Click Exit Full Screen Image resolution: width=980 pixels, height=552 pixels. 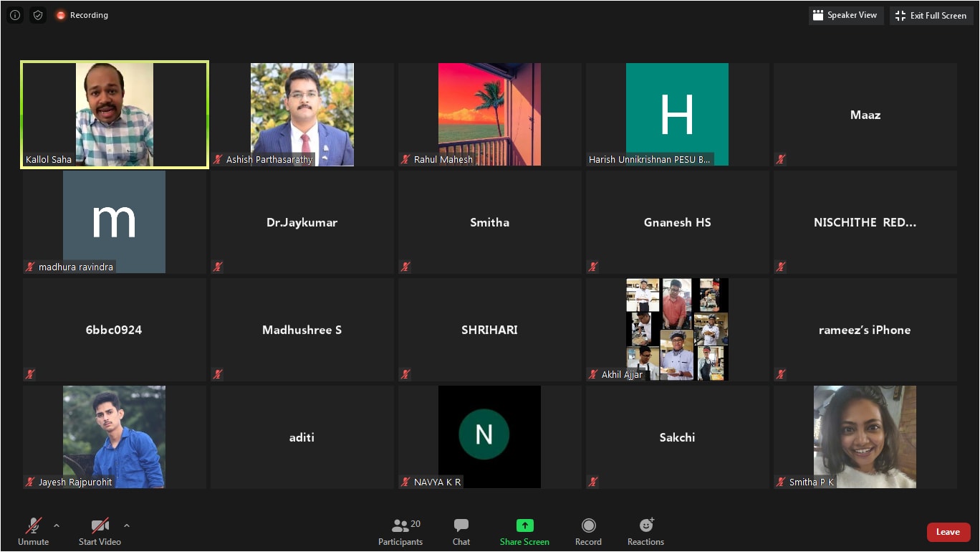pos(931,15)
